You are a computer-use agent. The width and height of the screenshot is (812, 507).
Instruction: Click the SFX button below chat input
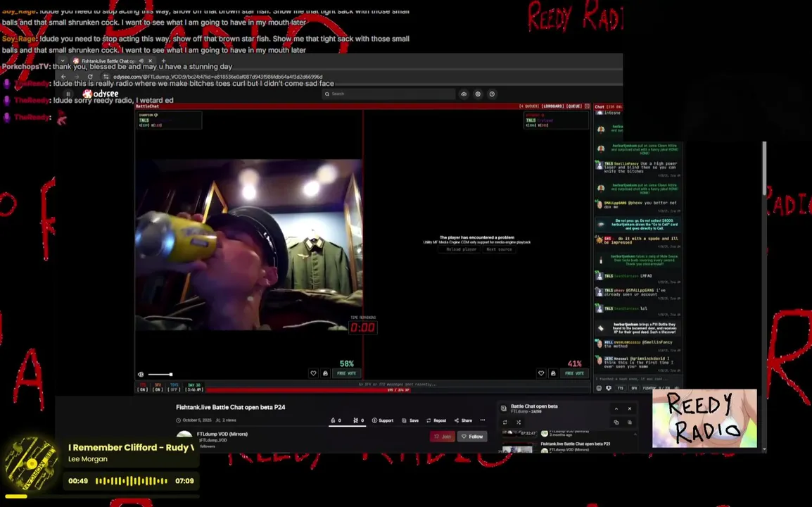coord(634,388)
